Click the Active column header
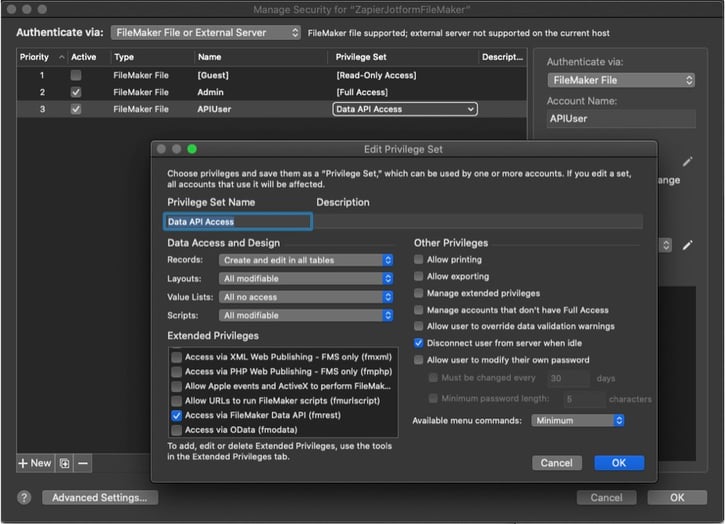This screenshot has width=725, height=524. (84, 57)
